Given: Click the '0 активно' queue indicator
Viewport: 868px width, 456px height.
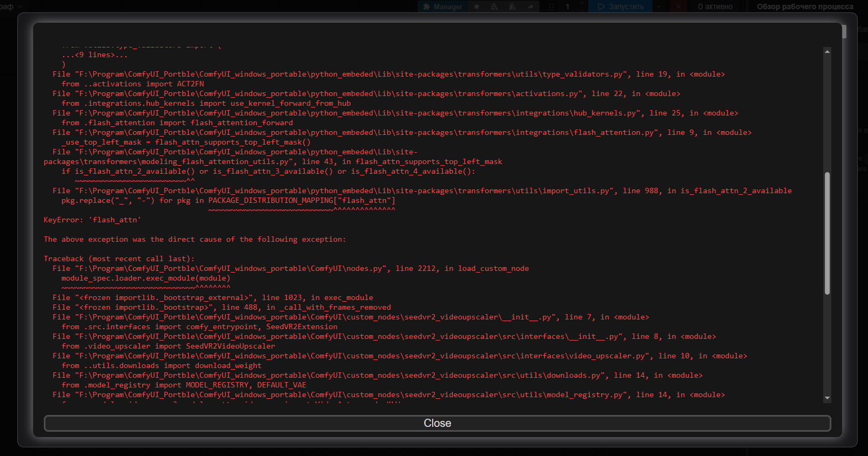Looking at the screenshot, I should click(715, 6).
